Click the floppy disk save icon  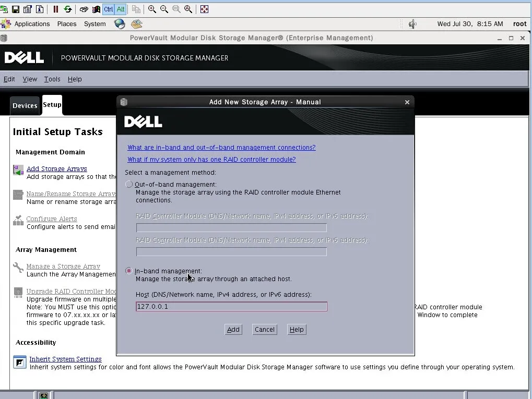16,9
